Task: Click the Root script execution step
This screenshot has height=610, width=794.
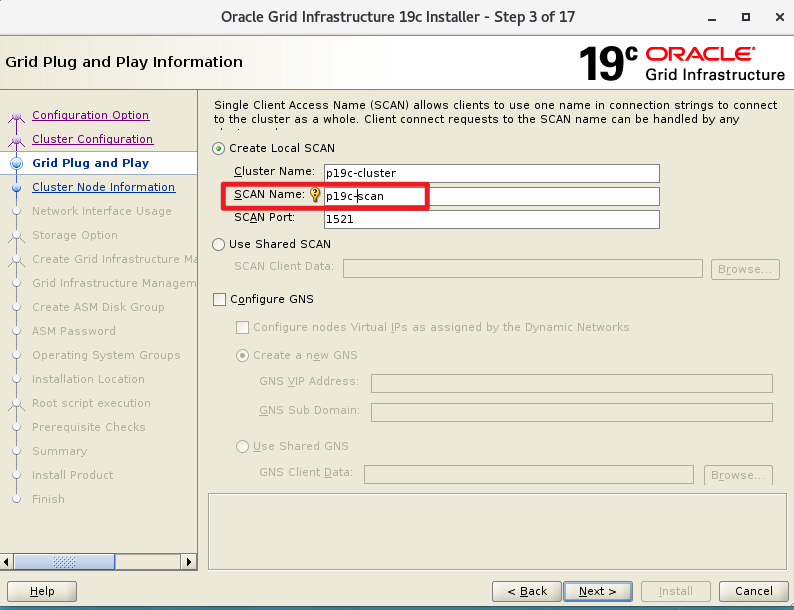Action: click(91, 403)
